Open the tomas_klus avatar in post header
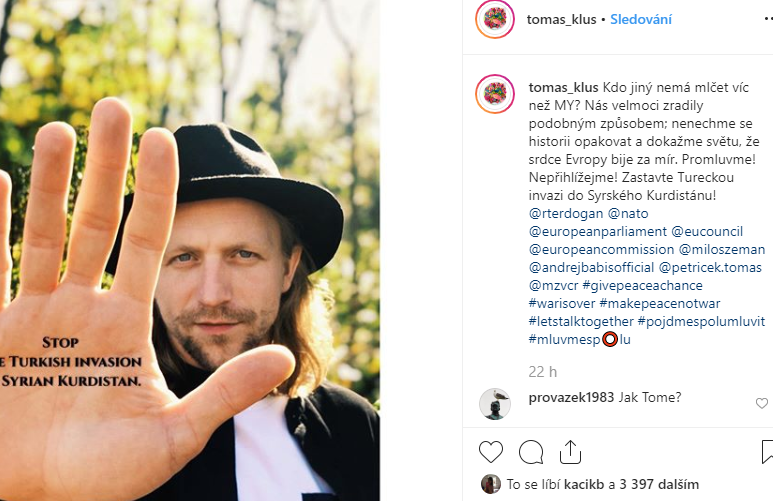Image resolution: width=773 pixels, height=501 pixels. (495, 19)
